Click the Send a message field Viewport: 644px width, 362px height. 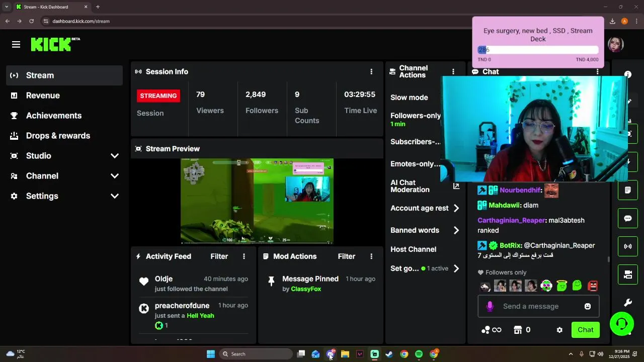click(538, 306)
